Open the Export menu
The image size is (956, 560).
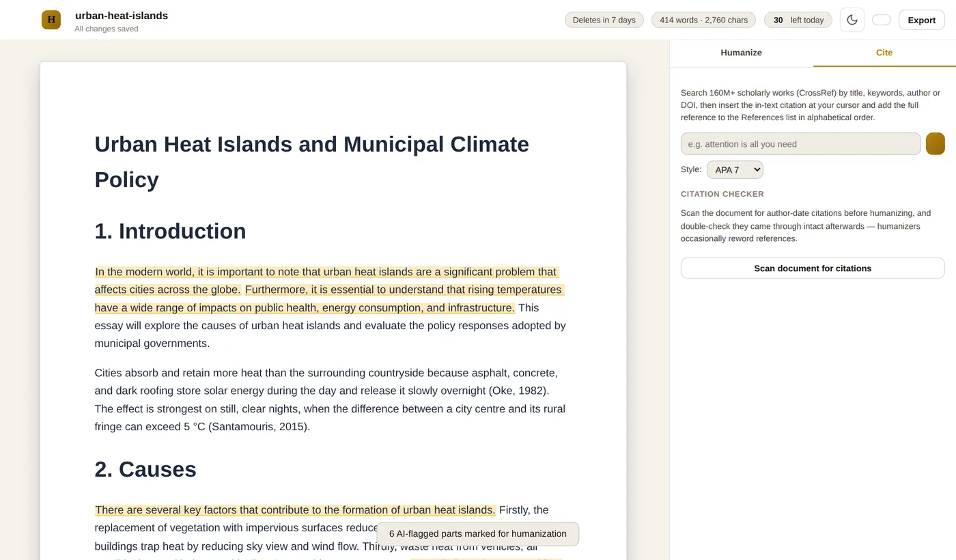point(921,20)
